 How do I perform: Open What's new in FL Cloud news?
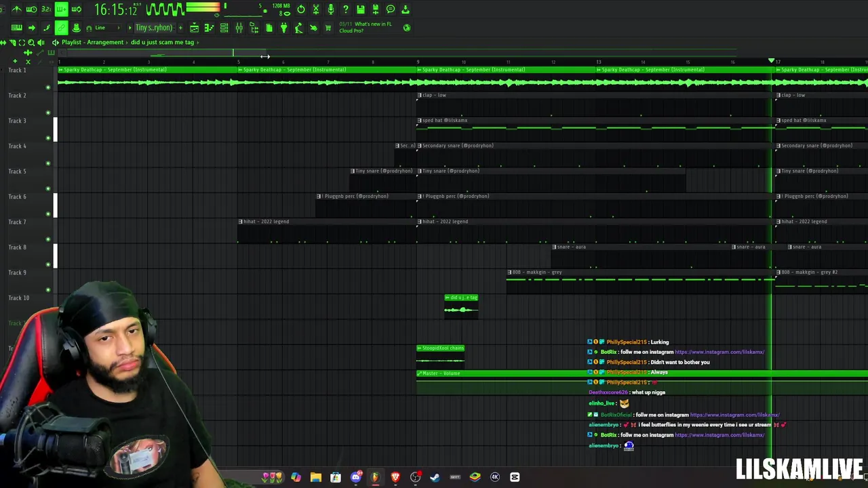coord(366,27)
